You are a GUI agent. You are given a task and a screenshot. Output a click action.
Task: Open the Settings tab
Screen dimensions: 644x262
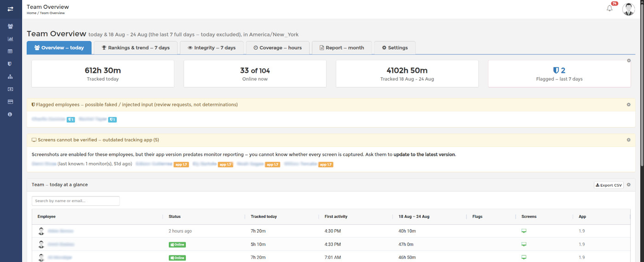coord(395,48)
